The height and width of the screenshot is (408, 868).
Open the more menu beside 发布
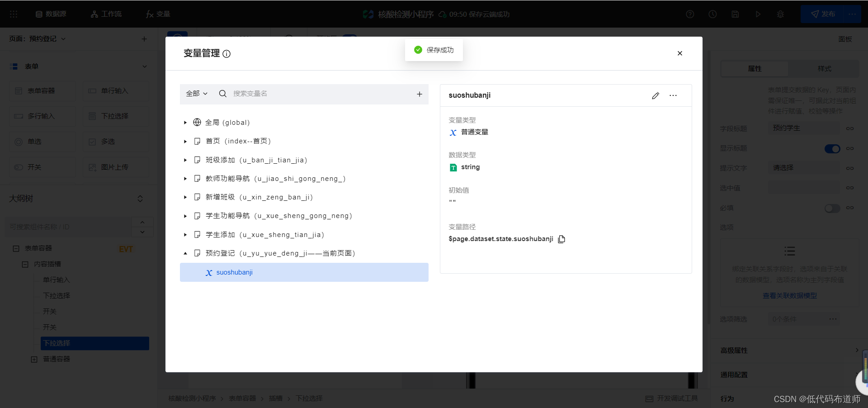click(x=852, y=14)
